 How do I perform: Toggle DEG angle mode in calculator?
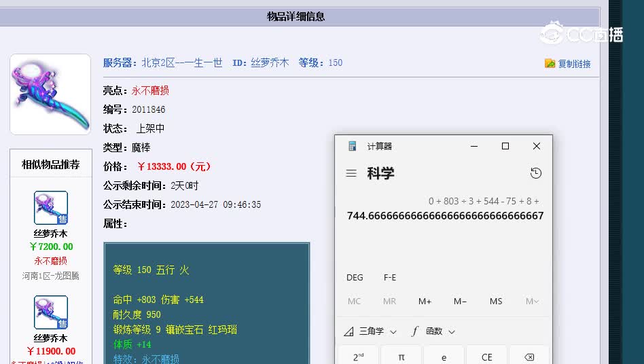click(355, 277)
